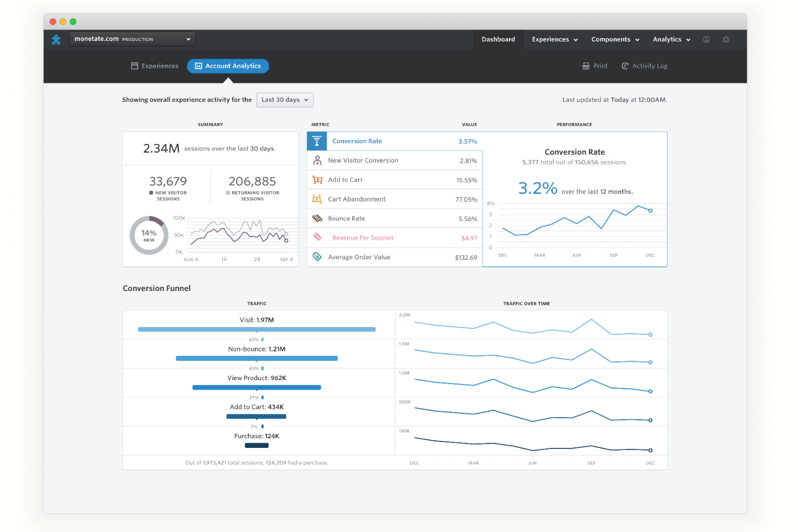This screenshot has width=798, height=532.
Task: Open the Last 30 days dropdown
Action: pos(285,100)
